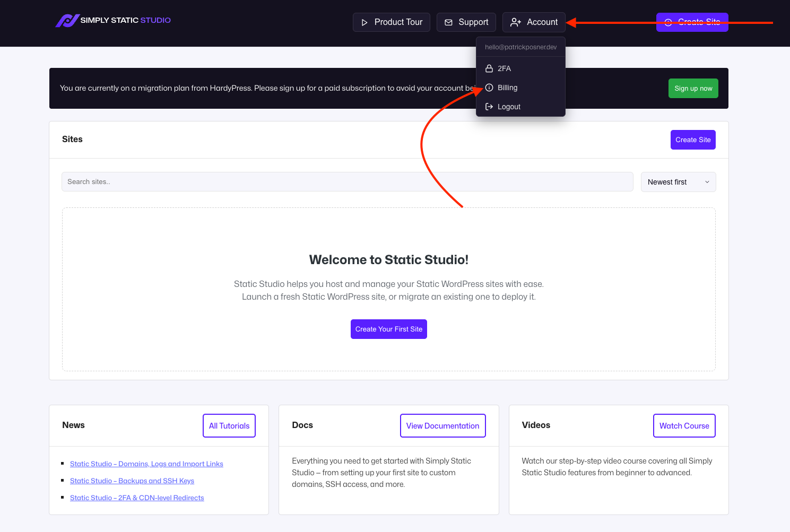The height and width of the screenshot is (532, 790).
Task: Toggle the Account menu button
Action: click(x=534, y=22)
